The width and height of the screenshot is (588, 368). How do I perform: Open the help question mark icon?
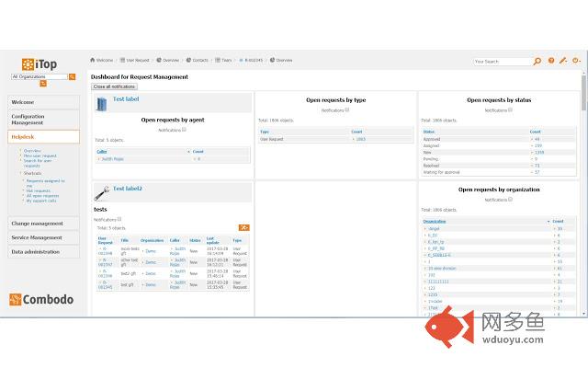tap(551, 61)
